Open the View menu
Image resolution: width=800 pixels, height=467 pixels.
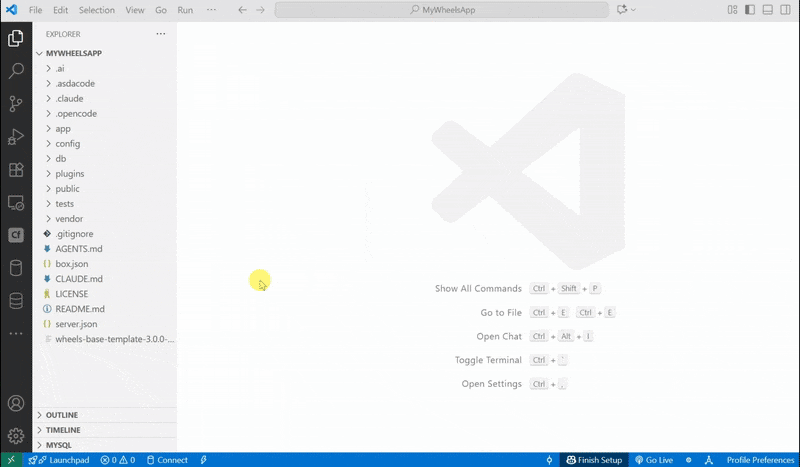pyautogui.click(x=135, y=10)
